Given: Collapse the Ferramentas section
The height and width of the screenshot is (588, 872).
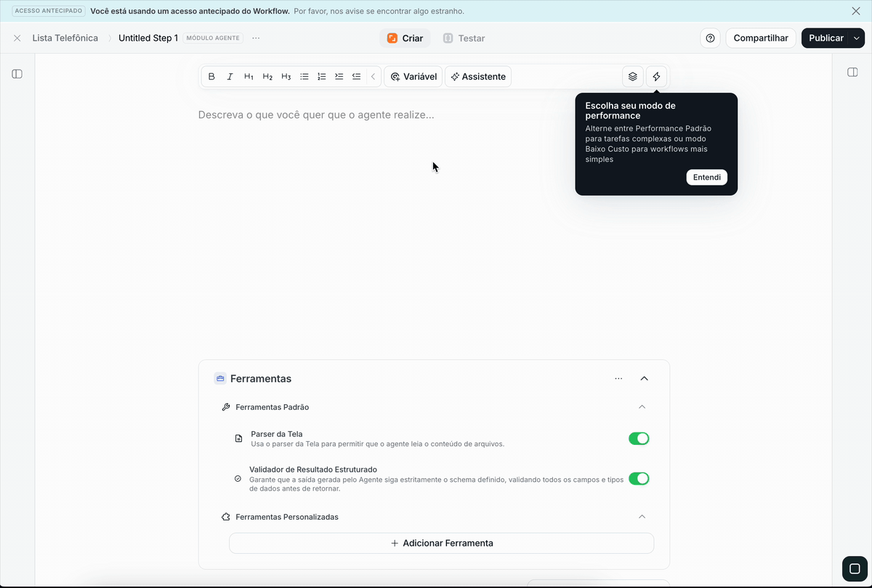Looking at the screenshot, I should 644,379.
